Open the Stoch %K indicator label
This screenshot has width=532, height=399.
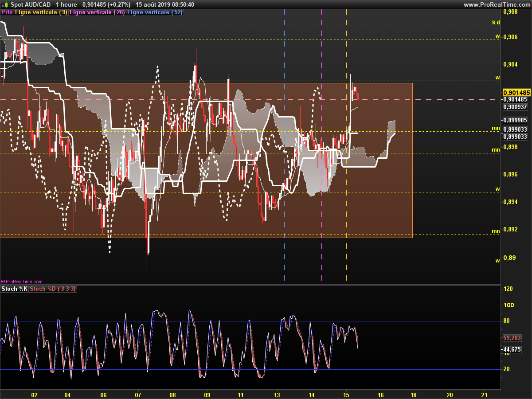tap(15, 289)
